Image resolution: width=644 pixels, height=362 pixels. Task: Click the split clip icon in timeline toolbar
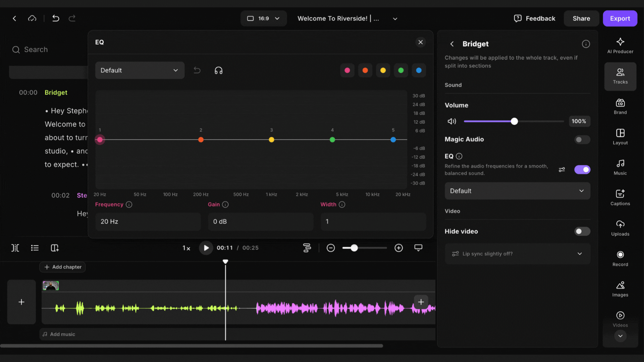tap(15, 248)
